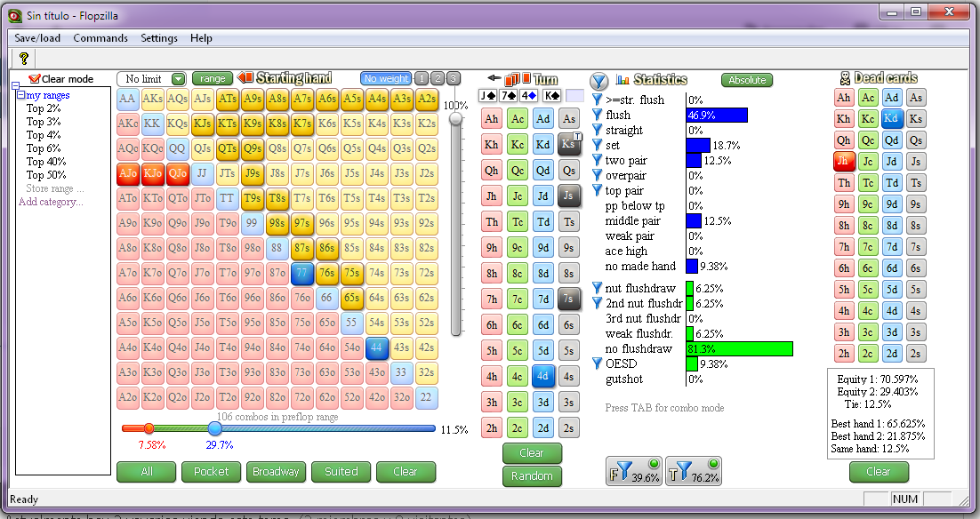
Task: Toggle the filter funnel for flush
Action: tap(597, 115)
